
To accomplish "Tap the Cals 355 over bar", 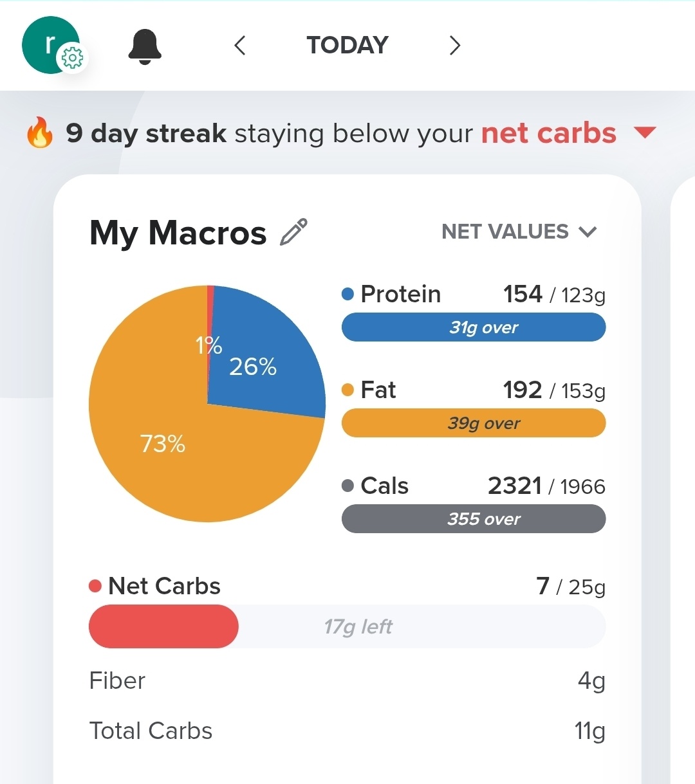I will [x=474, y=519].
